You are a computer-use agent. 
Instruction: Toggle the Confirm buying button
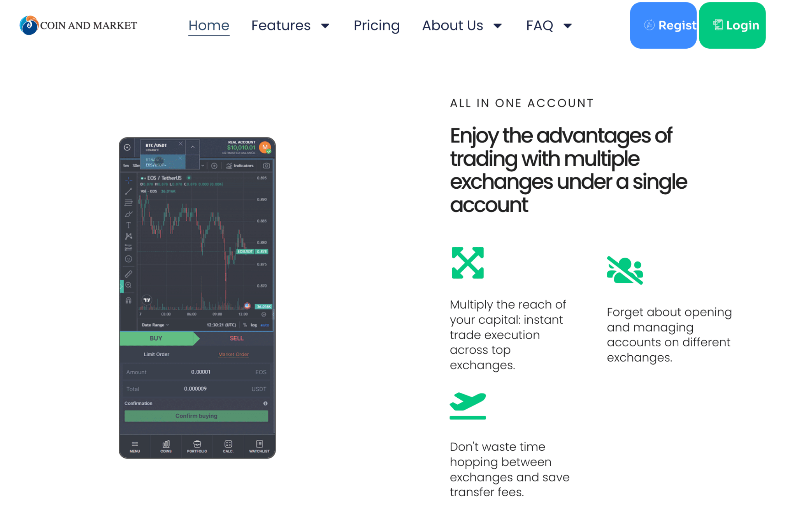pos(196,415)
